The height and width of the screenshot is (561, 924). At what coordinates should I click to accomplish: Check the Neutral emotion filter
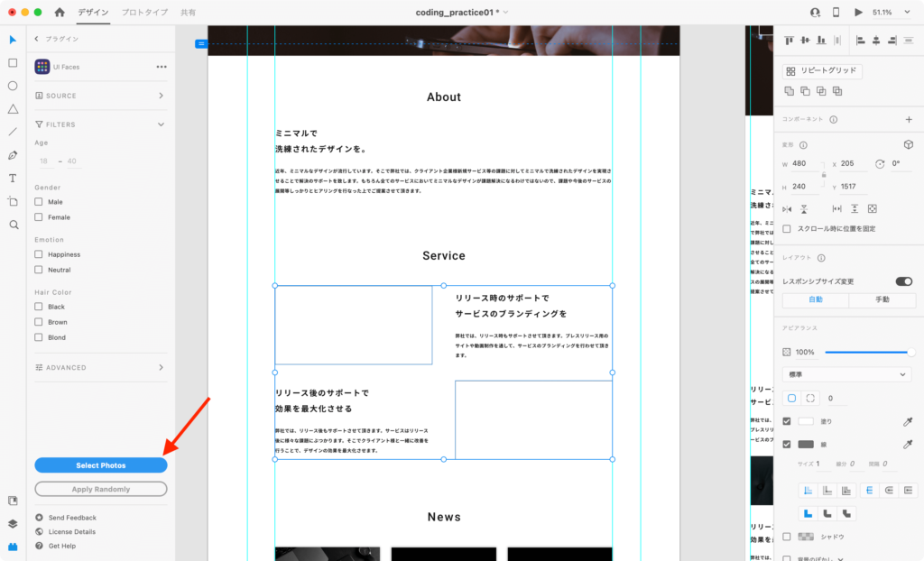pyautogui.click(x=38, y=270)
